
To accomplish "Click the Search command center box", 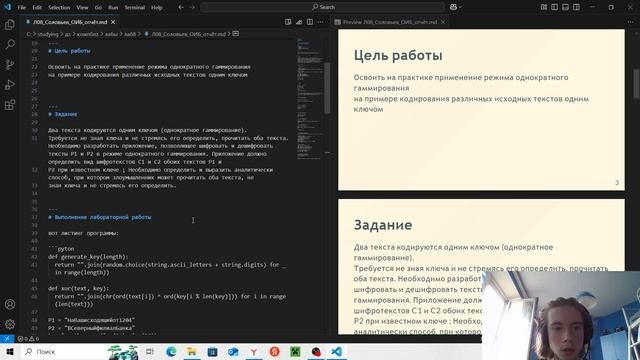I will click(x=322, y=7).
